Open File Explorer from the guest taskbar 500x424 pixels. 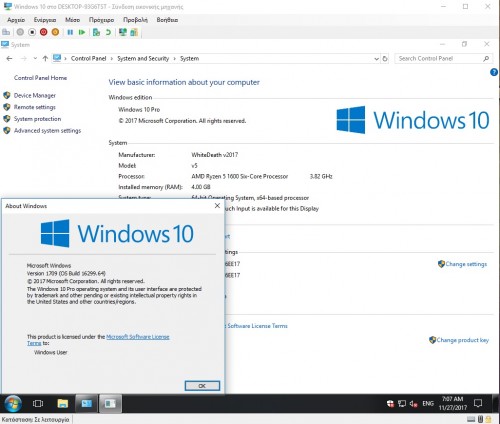[62, 404]
